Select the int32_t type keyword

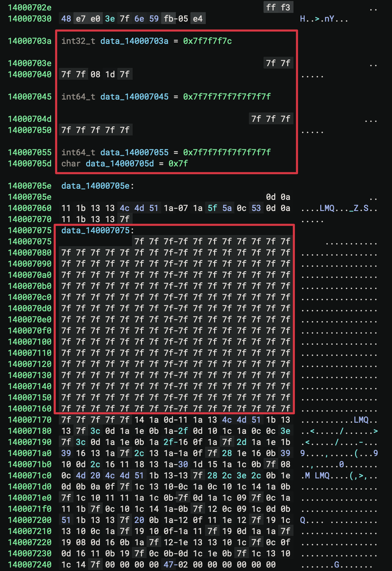pos(78,41)
